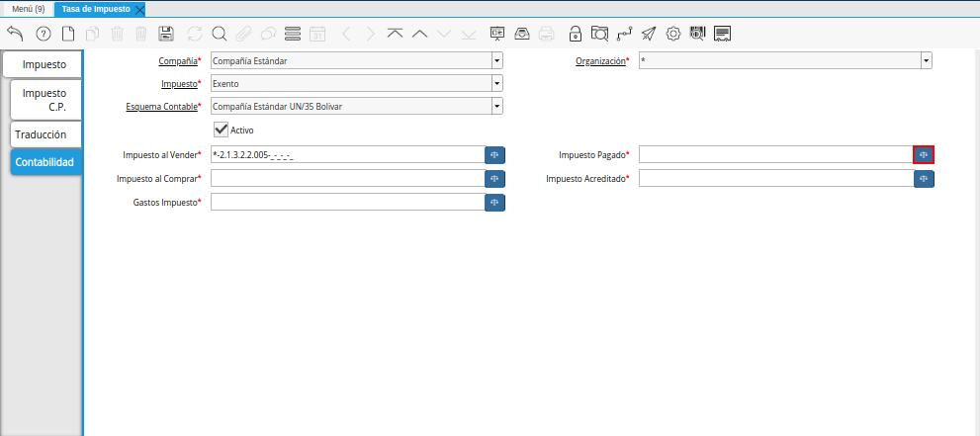
Task: Open the Impuesto side tab
Action: tap(43, 64)
